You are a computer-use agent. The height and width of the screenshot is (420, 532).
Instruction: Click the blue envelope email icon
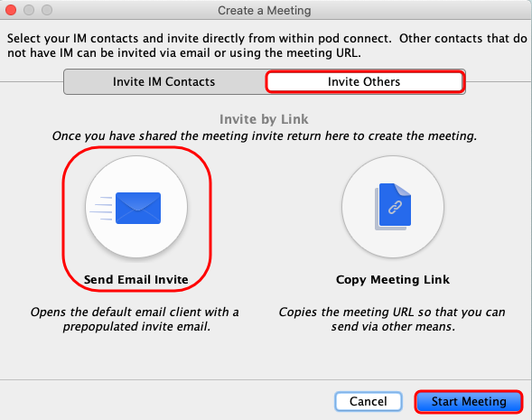tap(138, 208)
